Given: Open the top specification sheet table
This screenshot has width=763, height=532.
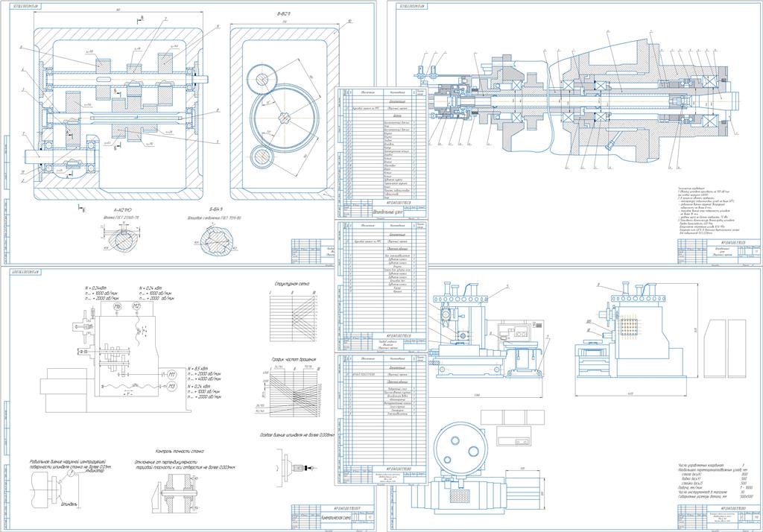Looking at the screenshot, I should (381, 152).
